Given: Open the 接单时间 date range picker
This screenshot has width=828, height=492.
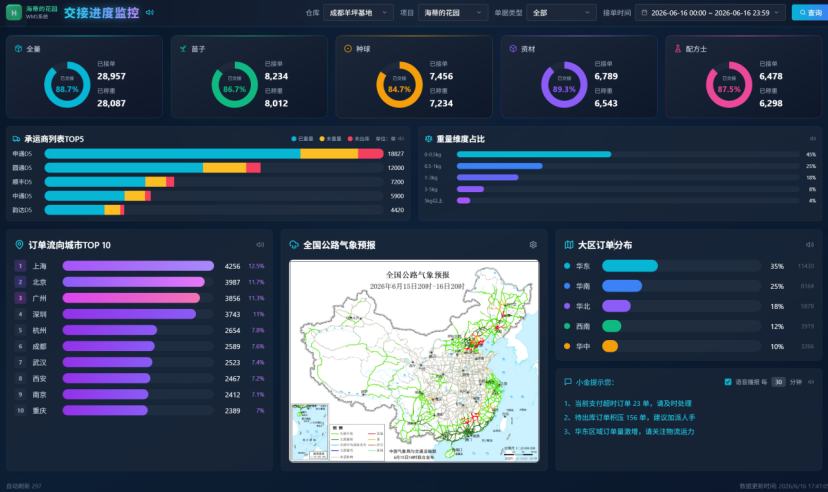Looking at the screenshot, I should click(x=710, y=13).
